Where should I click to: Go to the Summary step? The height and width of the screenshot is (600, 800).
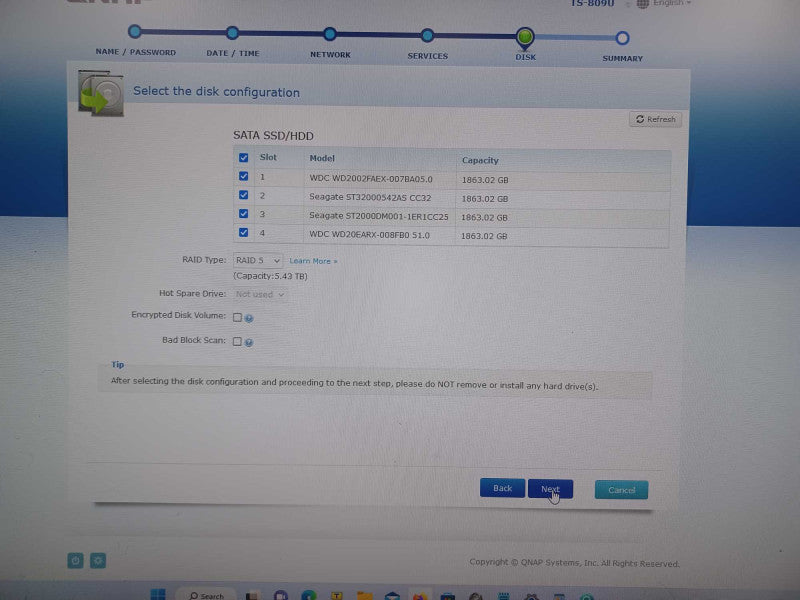pyautogui.click(x=622, y=38)
